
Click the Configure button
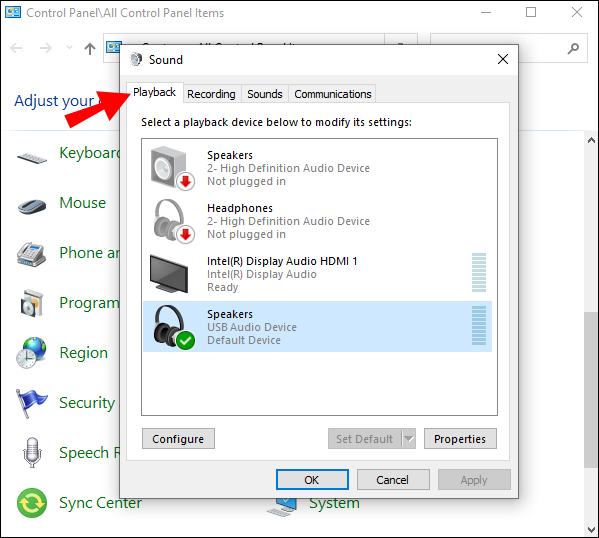178,439
